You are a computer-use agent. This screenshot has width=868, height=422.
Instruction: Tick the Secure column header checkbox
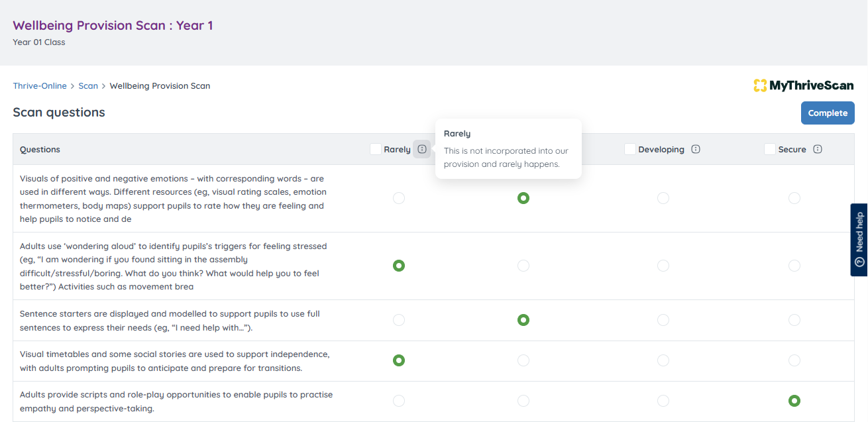(770, 149)
